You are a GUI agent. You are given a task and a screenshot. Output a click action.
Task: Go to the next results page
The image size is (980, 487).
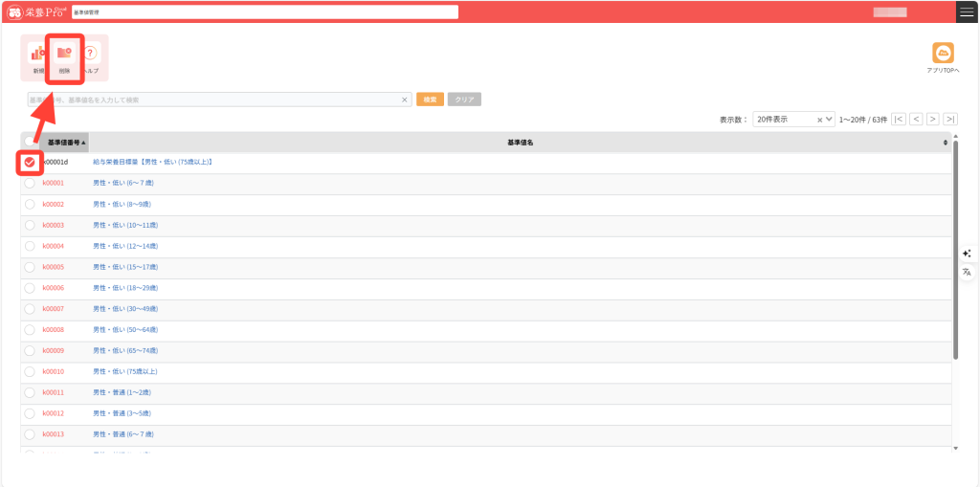tap(933, 120)
